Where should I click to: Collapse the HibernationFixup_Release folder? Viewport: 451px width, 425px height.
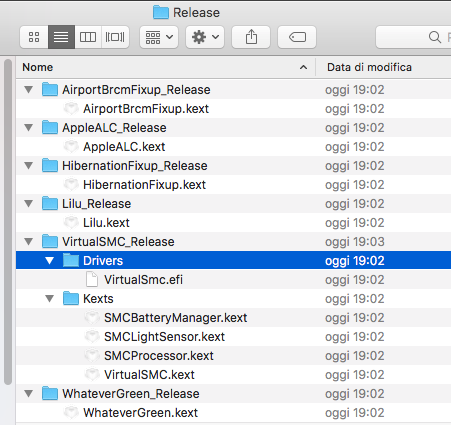click(29, 166)
